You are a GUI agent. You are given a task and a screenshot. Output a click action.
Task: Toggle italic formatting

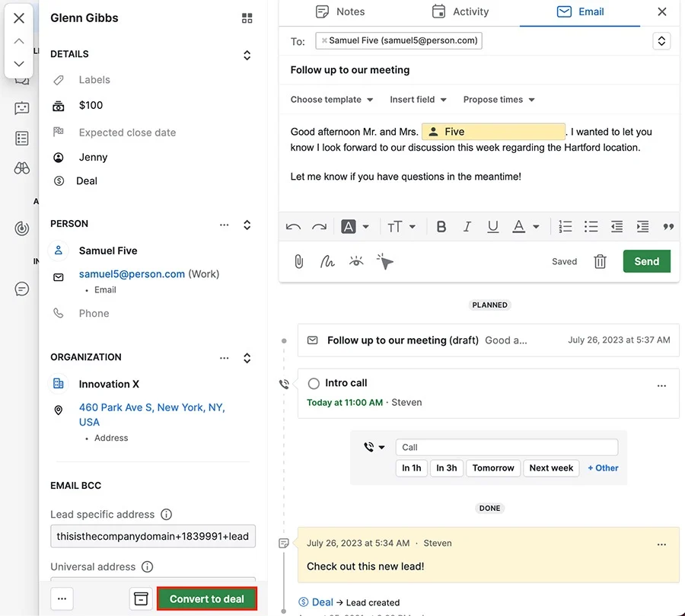click(x=467, y=226)
